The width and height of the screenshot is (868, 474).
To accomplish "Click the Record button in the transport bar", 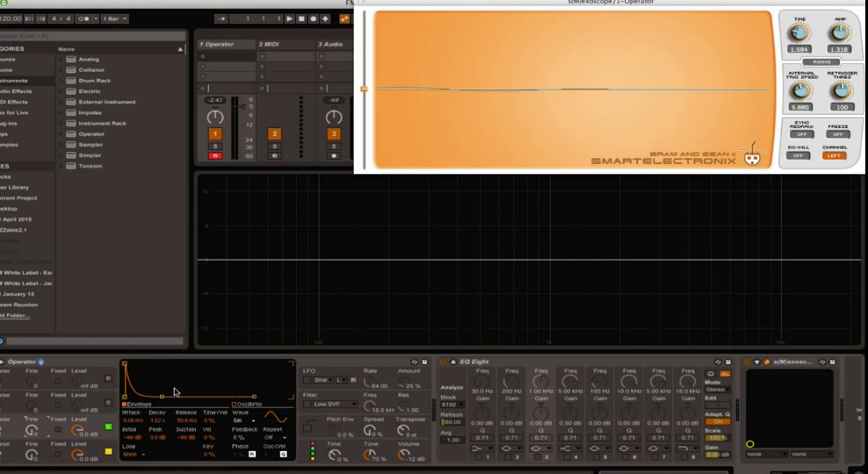I will [314, 18].
